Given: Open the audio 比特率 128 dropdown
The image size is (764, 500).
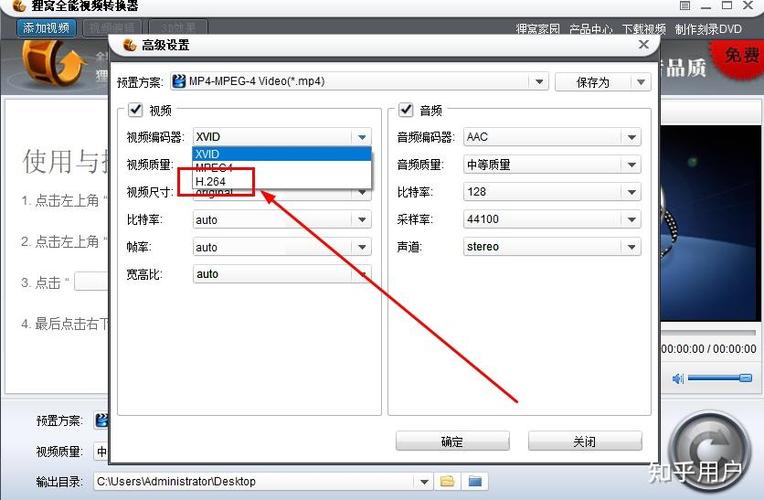Looking at the screenshot, I should (552, 192).
